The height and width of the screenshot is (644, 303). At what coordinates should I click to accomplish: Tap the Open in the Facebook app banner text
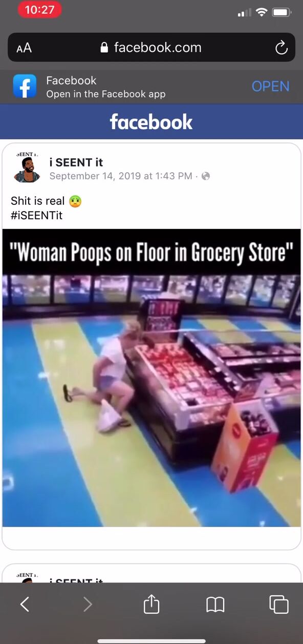tap(105, 94)
